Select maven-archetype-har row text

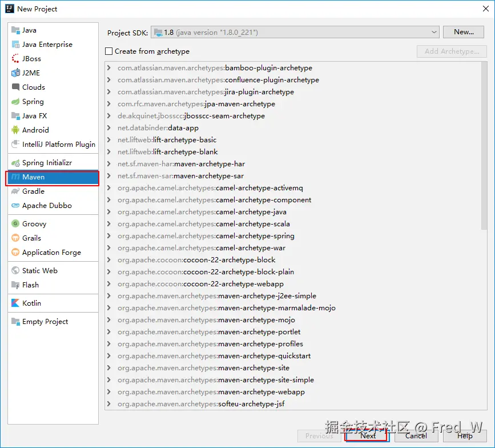pos(181,164)
